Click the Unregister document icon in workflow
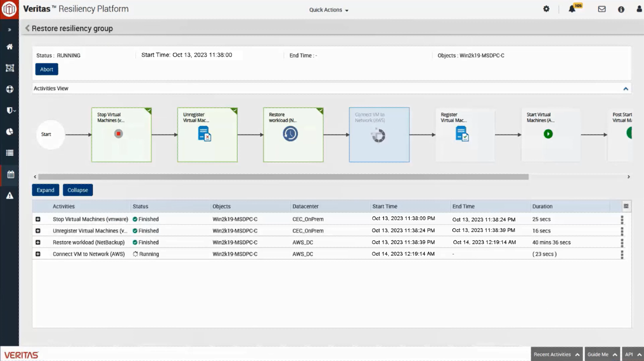644x361 pixels. coord(204,134)
